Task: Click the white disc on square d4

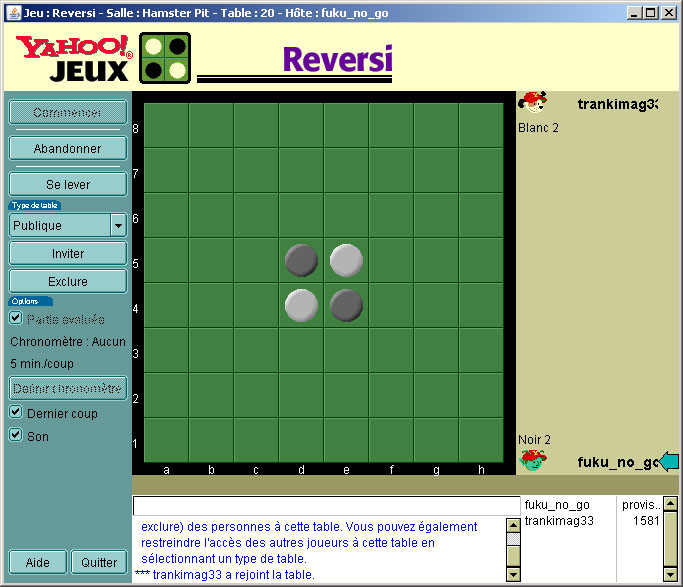Action: (x=301, y=306)
